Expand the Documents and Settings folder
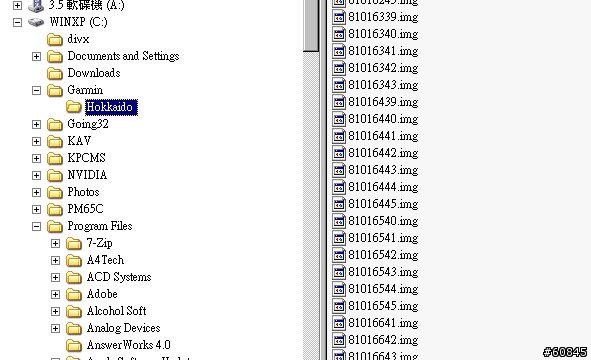The height and width of the screenshot is (360, 591). pos(36,57)
